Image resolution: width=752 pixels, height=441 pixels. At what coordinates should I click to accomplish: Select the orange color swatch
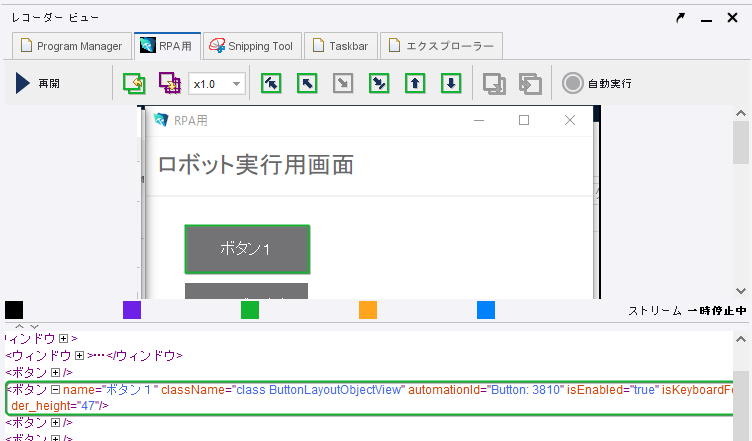[x=368, y=310]
